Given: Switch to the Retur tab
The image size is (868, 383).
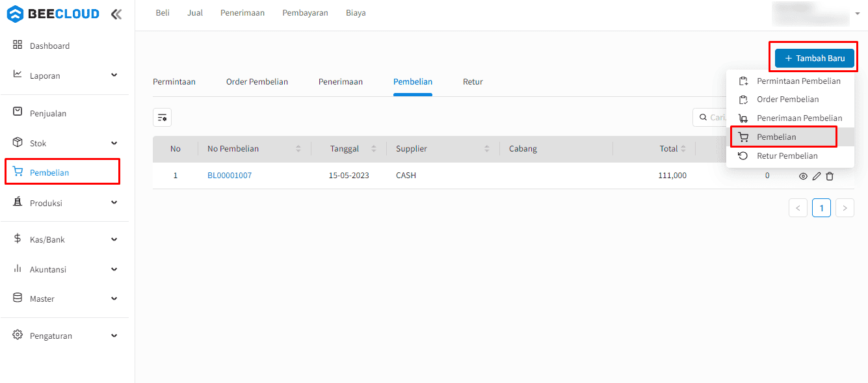Looking at the screenshot, I should pyautogui.click(x=473, y=82).
